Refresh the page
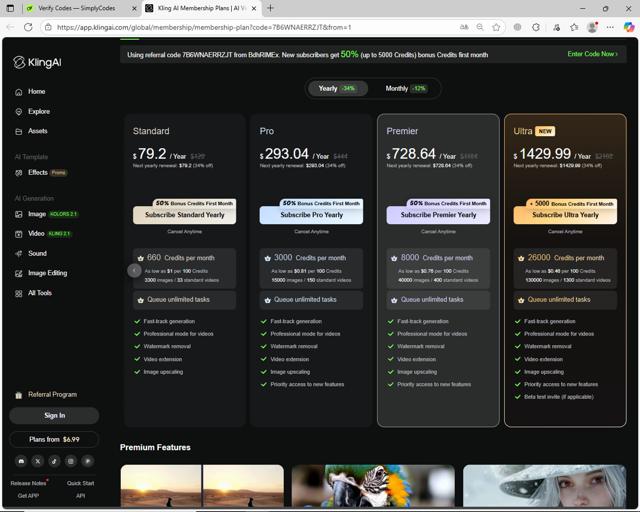640x512 pixels. coord(28,27)
